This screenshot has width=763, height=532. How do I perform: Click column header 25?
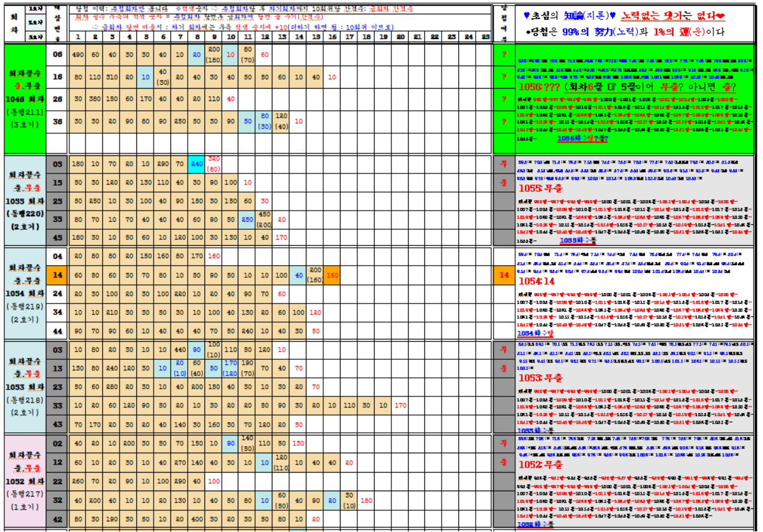coord(485,37)
